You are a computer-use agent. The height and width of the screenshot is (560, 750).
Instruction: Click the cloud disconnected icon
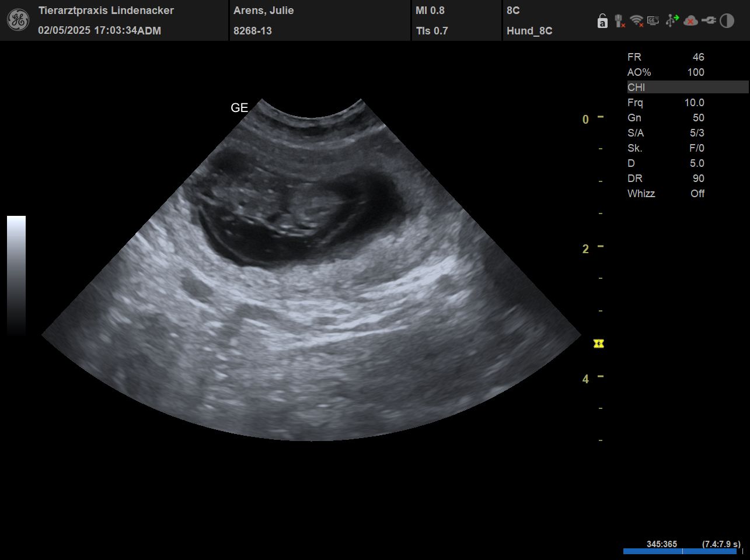[x=690, y=21]
